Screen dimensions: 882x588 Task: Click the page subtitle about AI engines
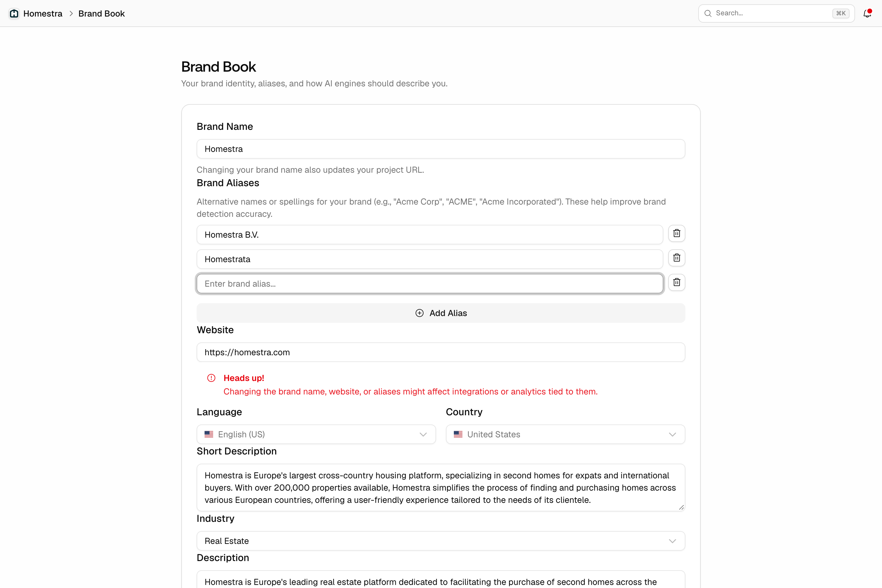[x=314, y=83]
